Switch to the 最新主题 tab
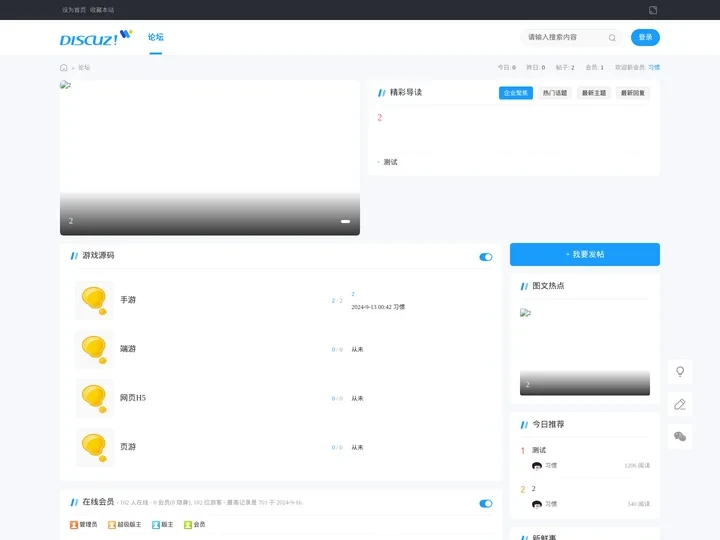The image size is (720, 540). [594, 93]
